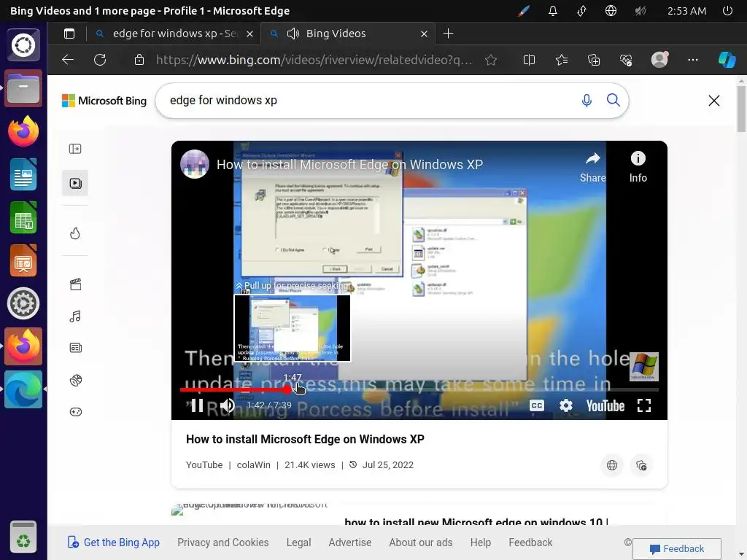
Task: Reload the current page
Action: (x=99, y=60)
